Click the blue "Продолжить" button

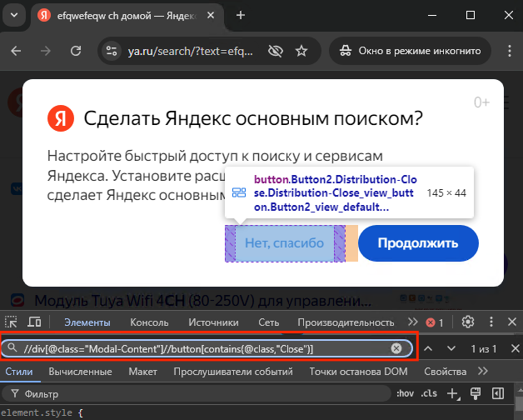tap(418, 243)
